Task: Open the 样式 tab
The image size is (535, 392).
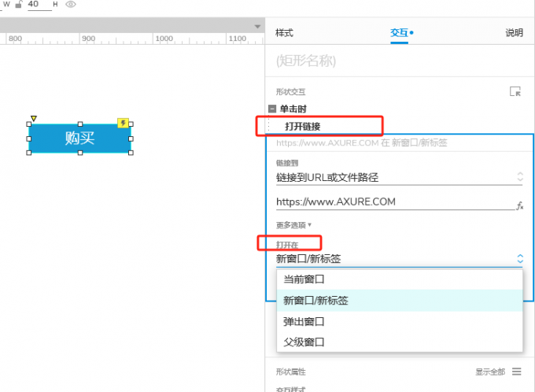Action: coord(284,33)
